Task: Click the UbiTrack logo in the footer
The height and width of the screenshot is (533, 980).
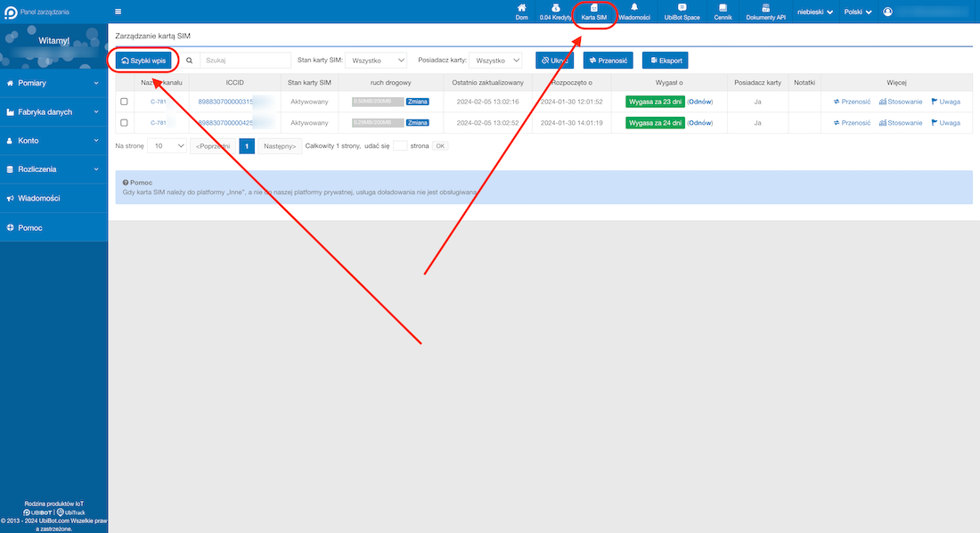Action: (x=70, y=512)
